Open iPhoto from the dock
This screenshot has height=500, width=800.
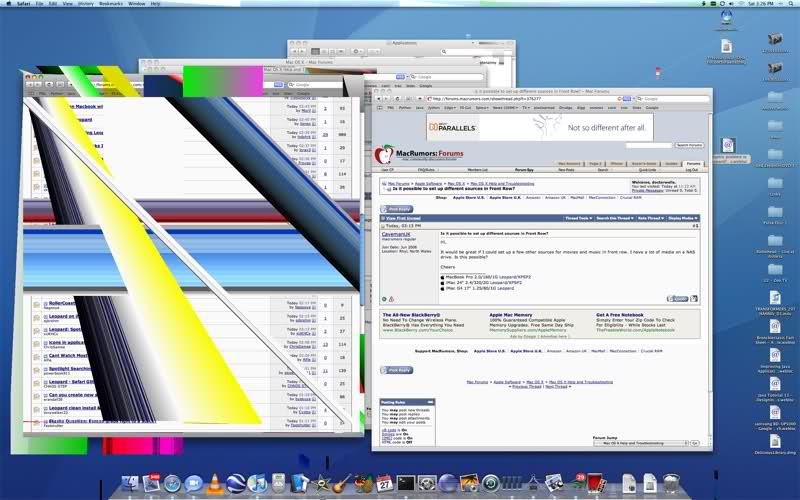[x=469, y=483]
